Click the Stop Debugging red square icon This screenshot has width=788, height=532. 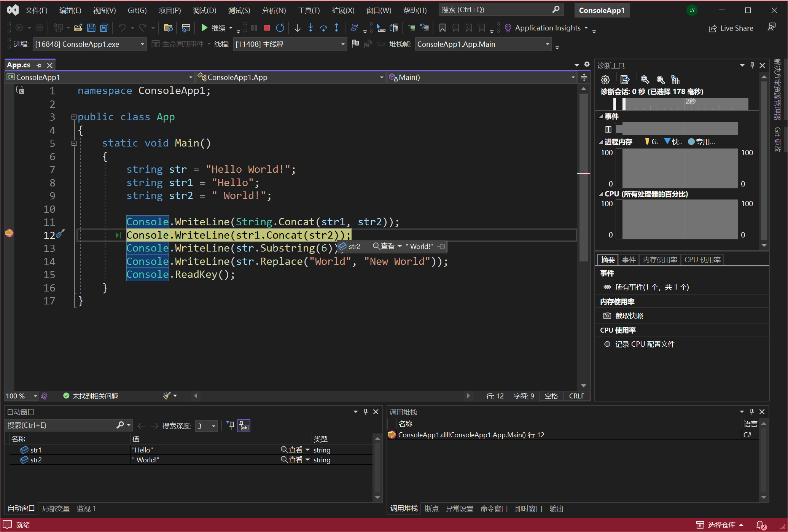(x=267, y=28)
